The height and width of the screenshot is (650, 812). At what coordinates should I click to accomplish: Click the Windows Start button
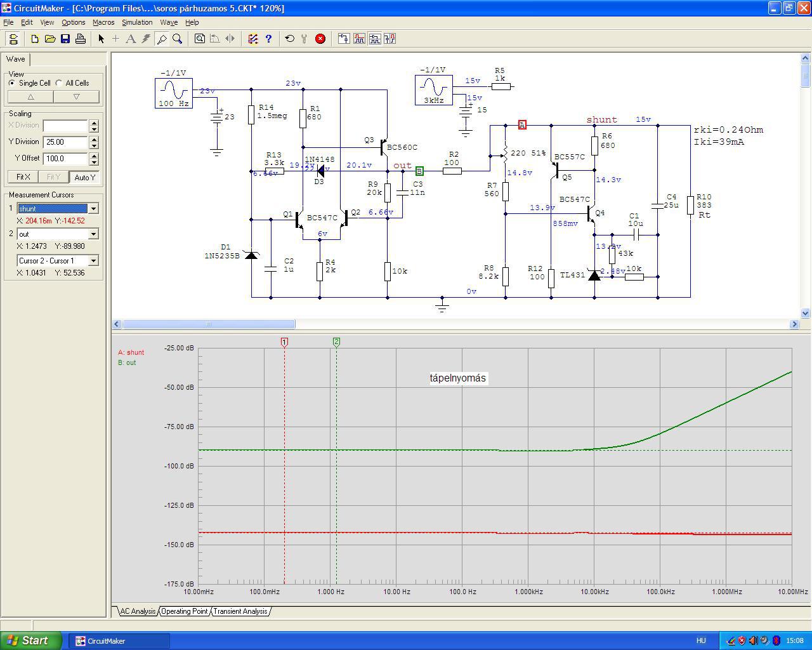click(30, 640)
